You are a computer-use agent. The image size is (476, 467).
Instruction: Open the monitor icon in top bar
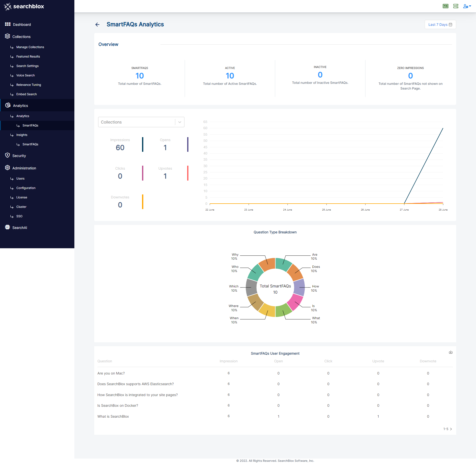(x=446, y=6)
